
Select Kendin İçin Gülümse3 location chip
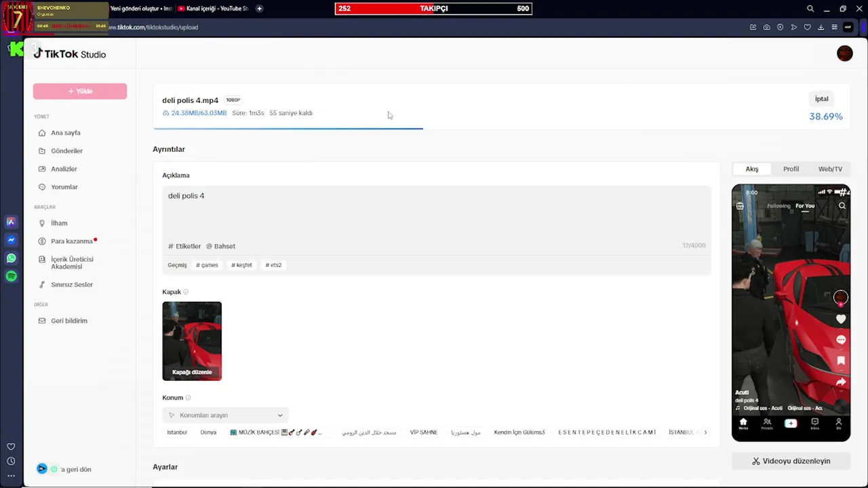click(519, 432)
